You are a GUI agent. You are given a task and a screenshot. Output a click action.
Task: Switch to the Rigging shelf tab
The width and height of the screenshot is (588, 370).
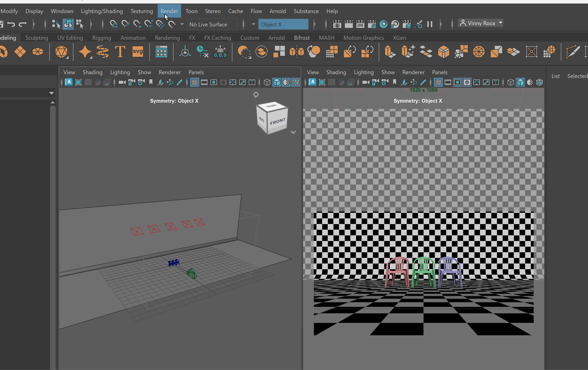click(x=102, y=38)
